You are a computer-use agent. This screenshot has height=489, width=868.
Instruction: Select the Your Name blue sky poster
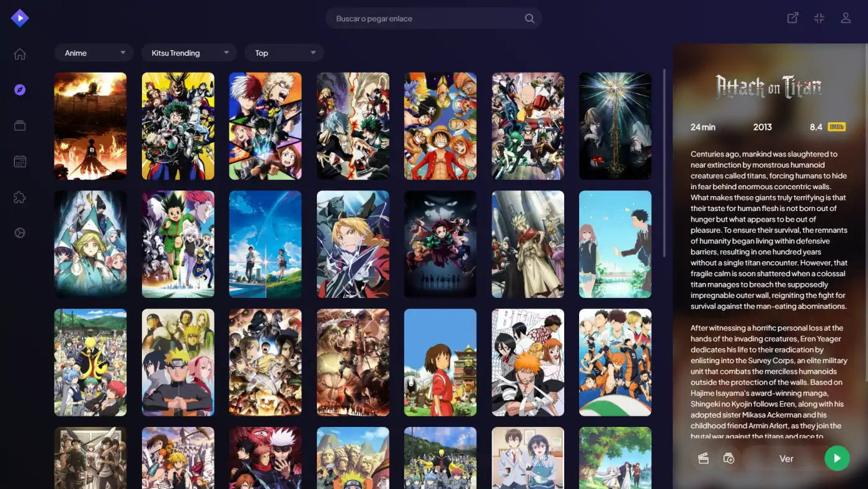click(265, 244)
